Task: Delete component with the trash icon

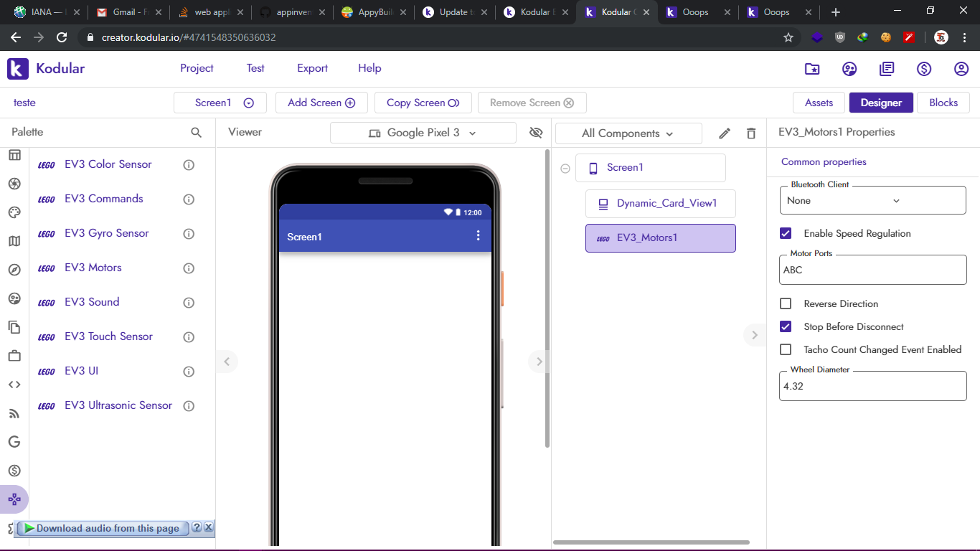Action: tap(751, 133)
